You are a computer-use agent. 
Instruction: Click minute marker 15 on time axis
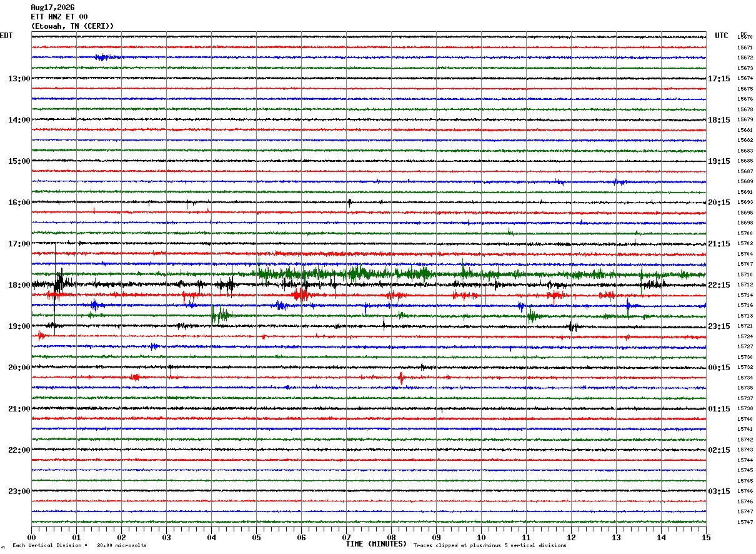[706, 538]
